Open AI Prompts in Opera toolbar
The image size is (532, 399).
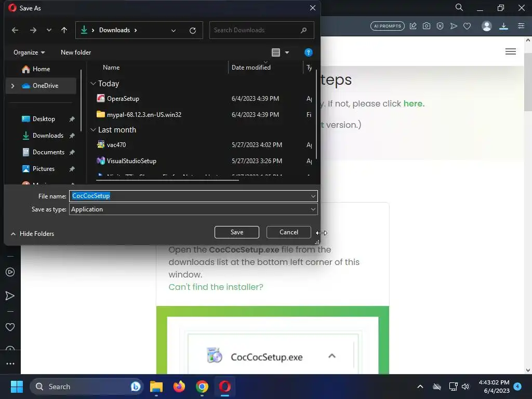click(x=388, y=26)
